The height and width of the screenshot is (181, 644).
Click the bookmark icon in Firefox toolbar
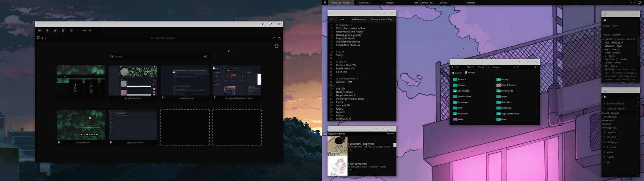38,38
